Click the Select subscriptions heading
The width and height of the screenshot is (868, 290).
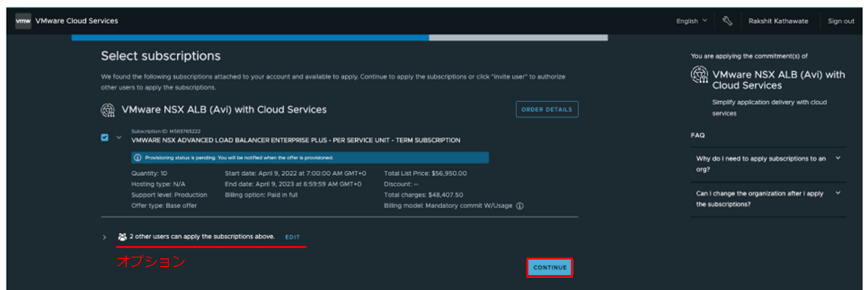(x=161, y=56)
